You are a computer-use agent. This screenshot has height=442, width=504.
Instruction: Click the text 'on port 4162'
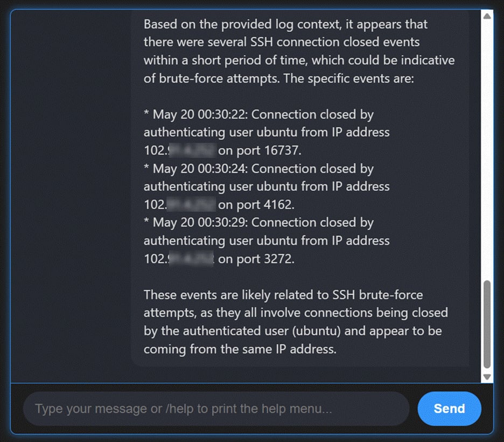pos(256,204)
